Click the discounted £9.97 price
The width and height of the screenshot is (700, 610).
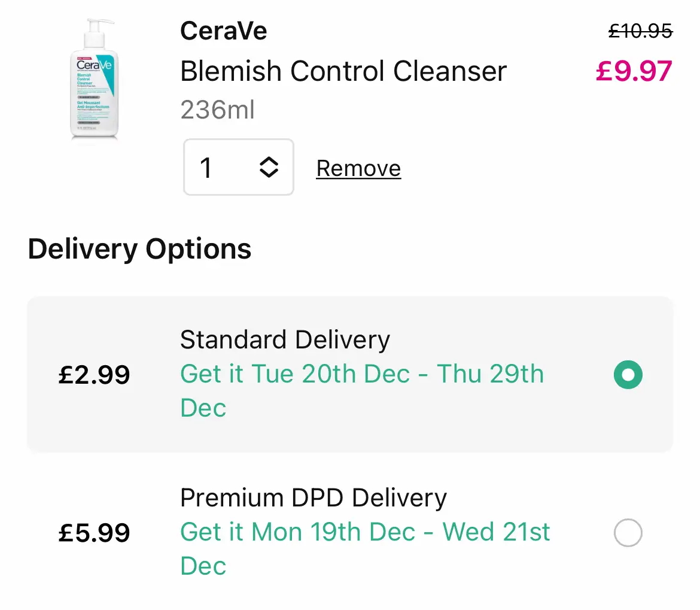tap(633, 71)
